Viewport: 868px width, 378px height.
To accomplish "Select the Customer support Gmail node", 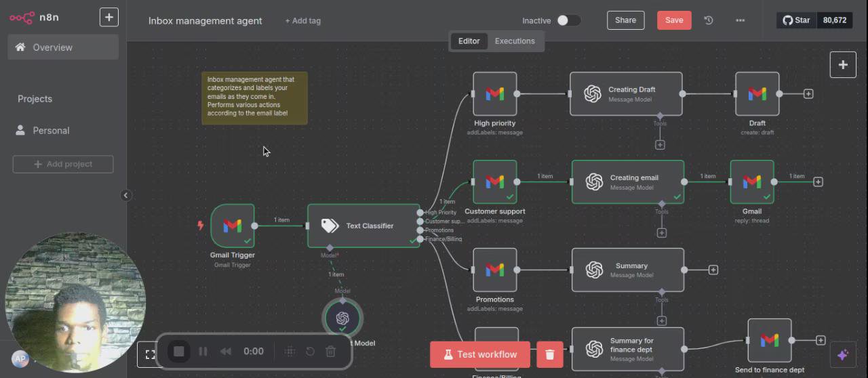I will click(x=495, y=182).
